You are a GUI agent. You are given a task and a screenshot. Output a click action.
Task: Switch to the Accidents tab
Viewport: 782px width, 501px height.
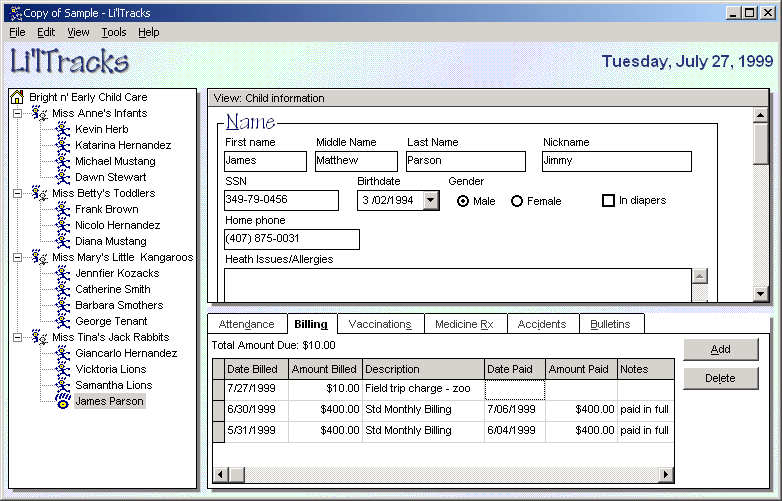(543, 324)
